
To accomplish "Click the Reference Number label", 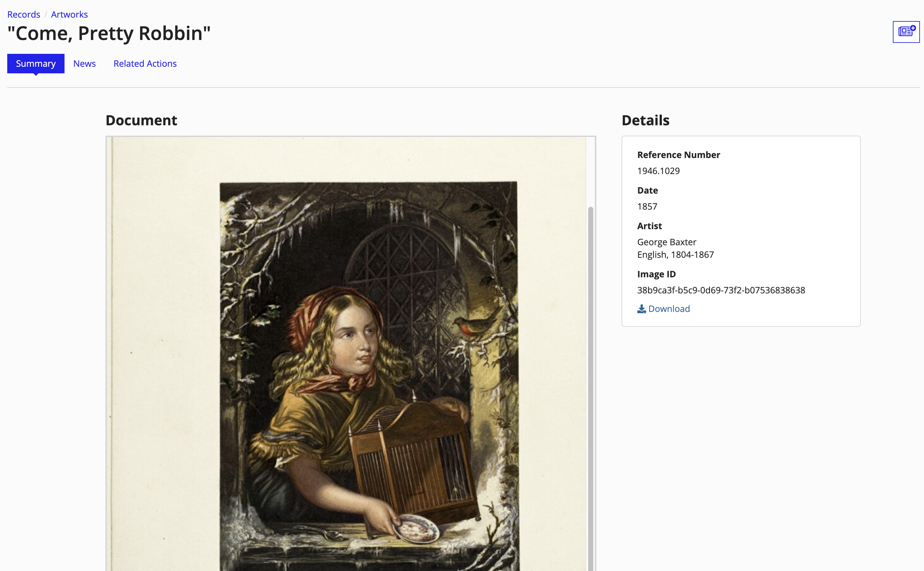I will point(678,155).
